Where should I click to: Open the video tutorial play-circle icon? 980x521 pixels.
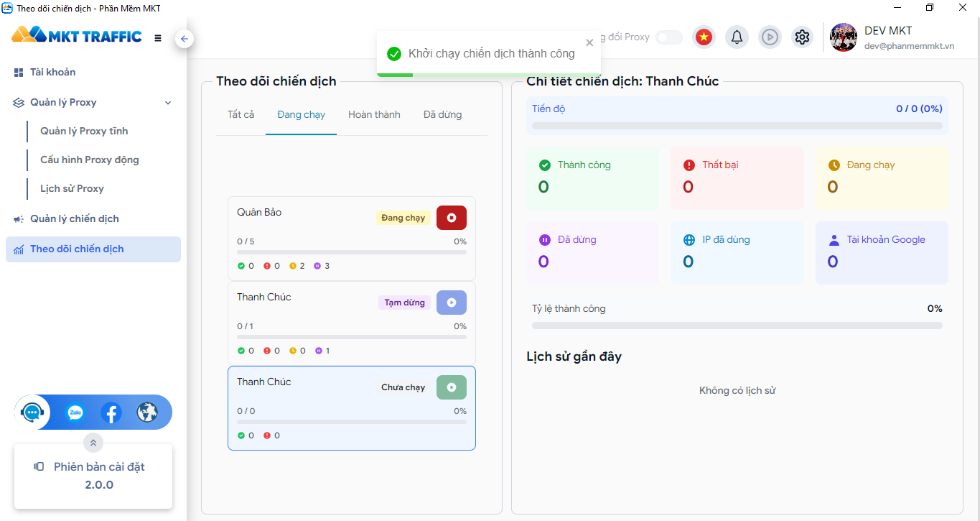(770, 37)
